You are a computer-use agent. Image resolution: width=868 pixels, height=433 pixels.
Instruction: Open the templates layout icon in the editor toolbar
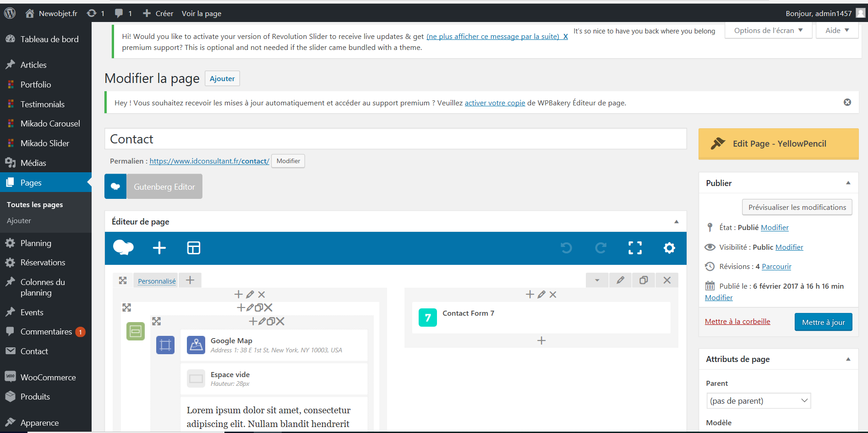[x=193, y=248]
